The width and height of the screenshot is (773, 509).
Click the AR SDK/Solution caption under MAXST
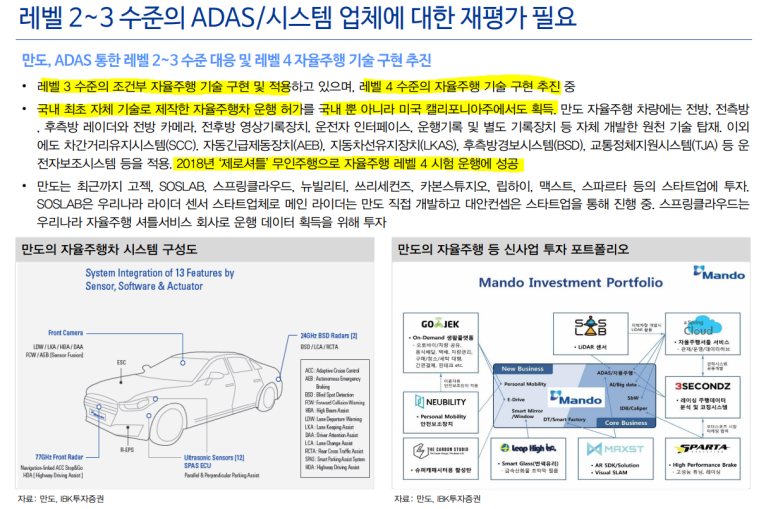615,465
